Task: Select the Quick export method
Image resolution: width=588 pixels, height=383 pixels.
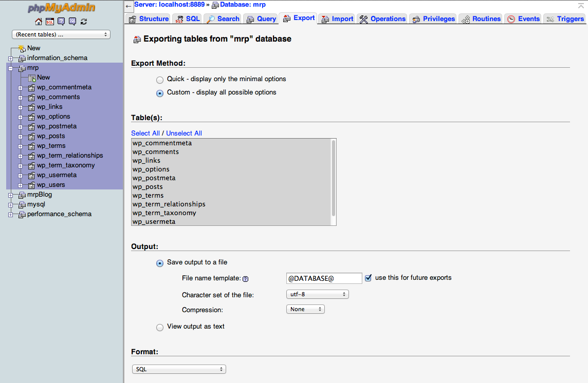Action: [x=160, y=80]
